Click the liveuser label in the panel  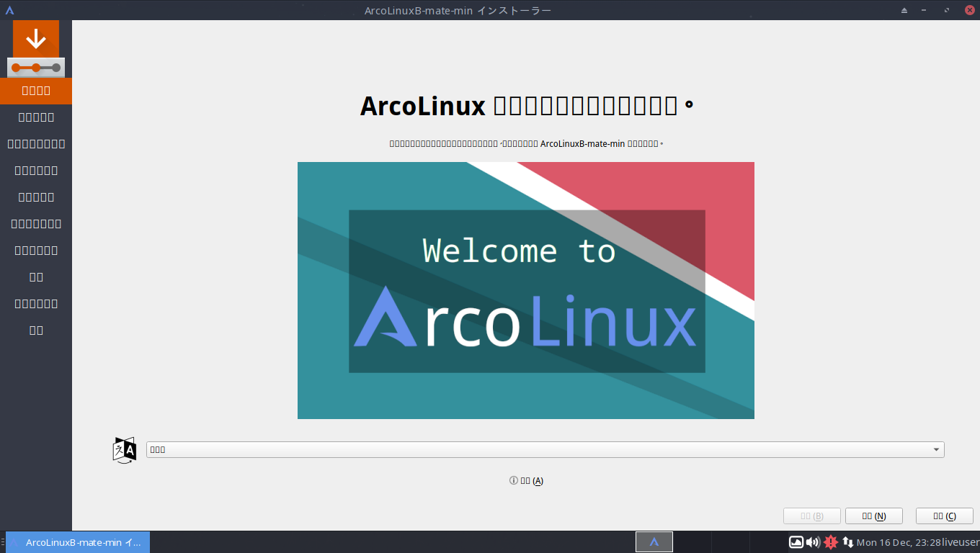click(x=961, y=542)
